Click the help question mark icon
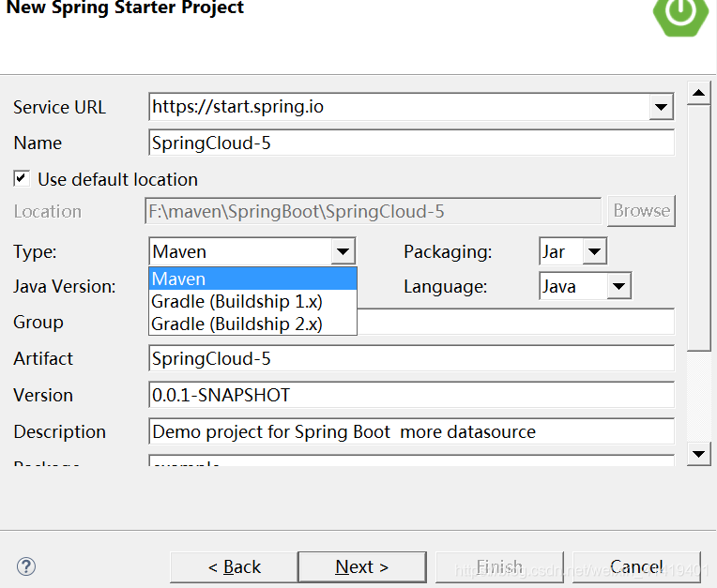 click(x=26, y=566)
